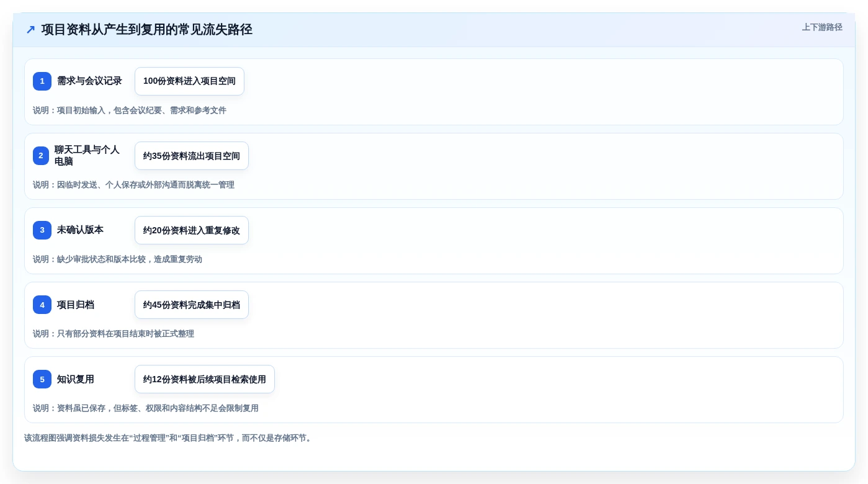Click the 未确认版本 step name

[80, 230]
